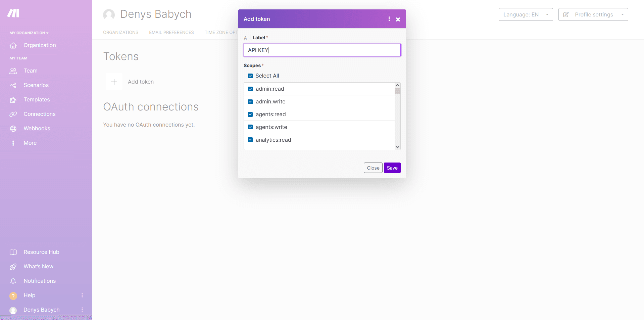Viewport: 644px width, 320px height.
Task: Click the plus icon to add token
Action: [114, 82]
